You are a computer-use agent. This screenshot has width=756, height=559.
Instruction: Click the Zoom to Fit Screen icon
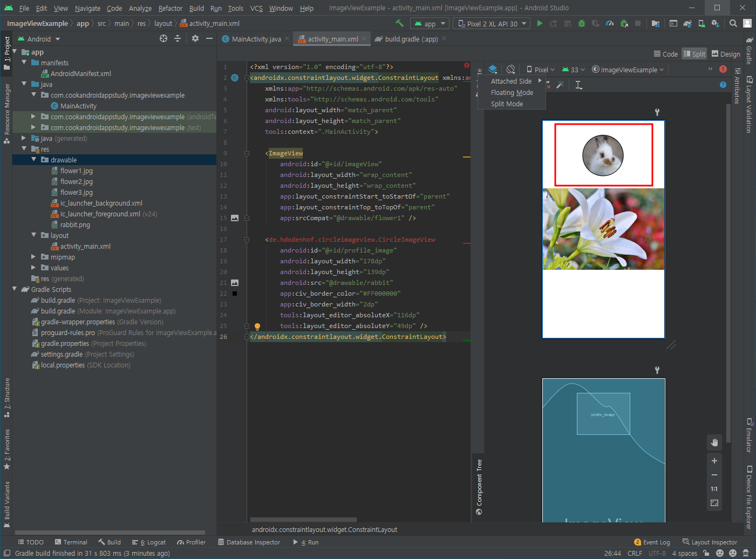tap(714, 503)
